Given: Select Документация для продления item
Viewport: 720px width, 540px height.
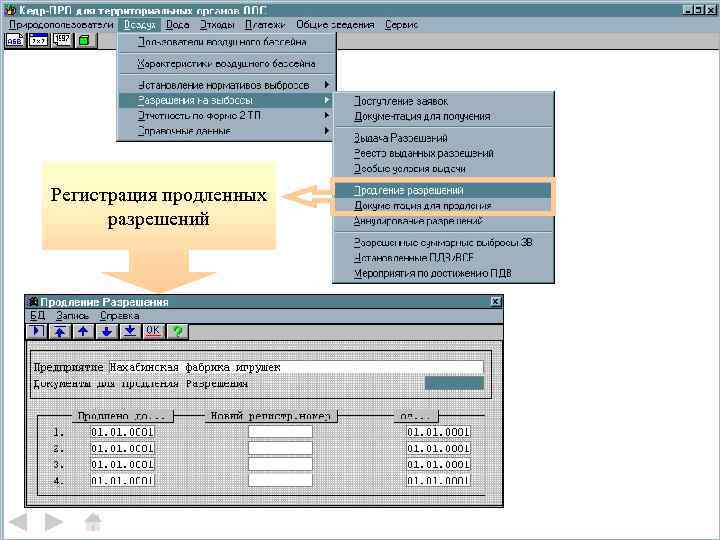Looking at the screenshot, I should (x=444, y=206).
